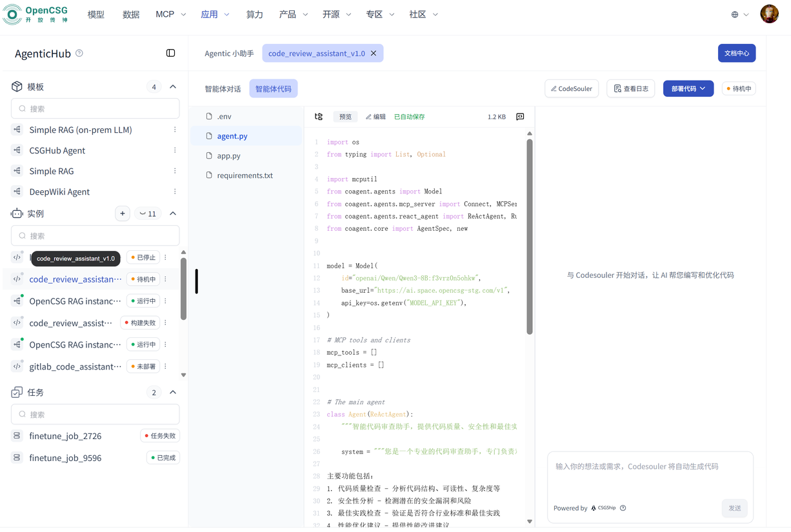Open the language globe icon
The width and height of the screenshot is (791, 532).
point(735,14)
